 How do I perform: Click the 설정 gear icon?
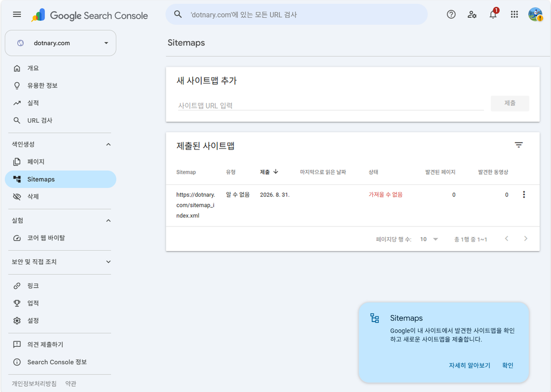pos(17,320)
